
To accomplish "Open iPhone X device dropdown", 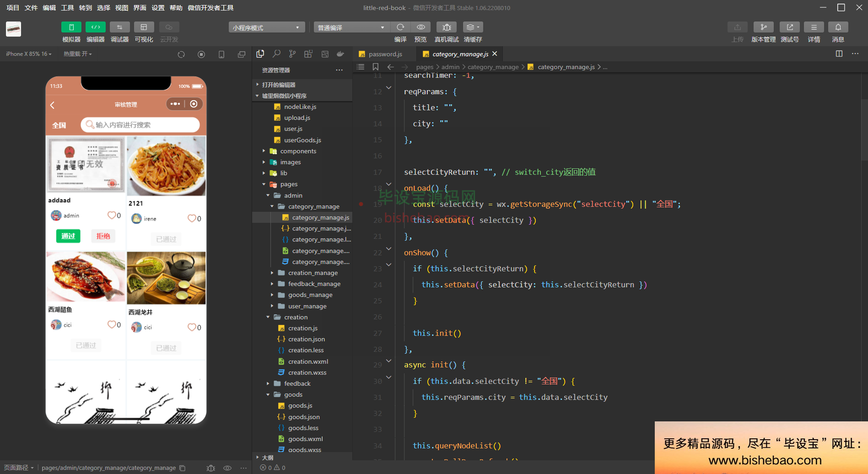I will (28, 54).
